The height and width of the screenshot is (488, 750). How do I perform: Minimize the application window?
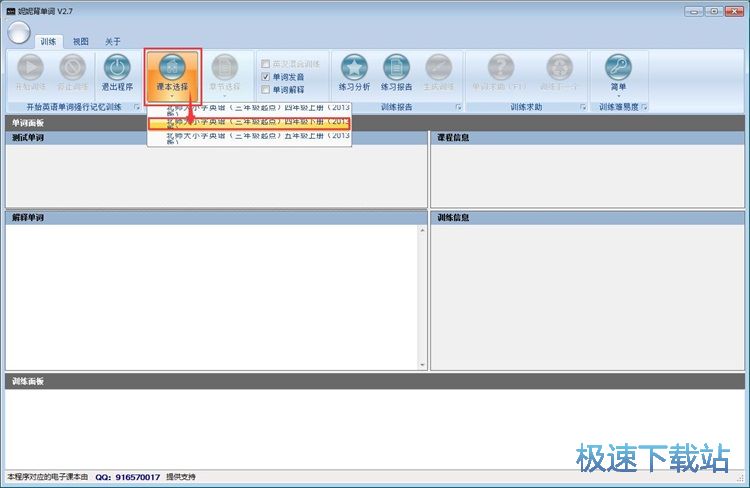coord(694,11)
